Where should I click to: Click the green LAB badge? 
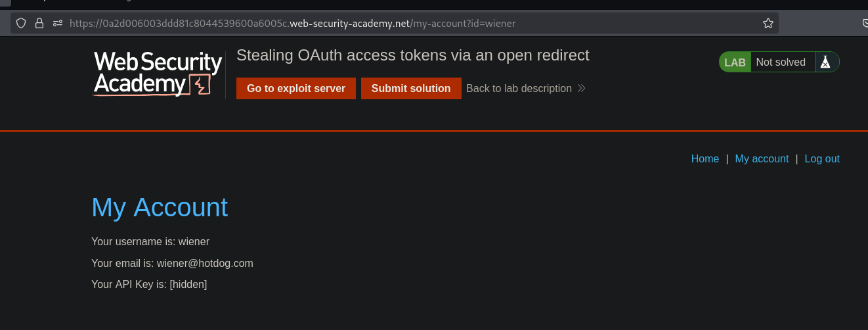(735, 62)
